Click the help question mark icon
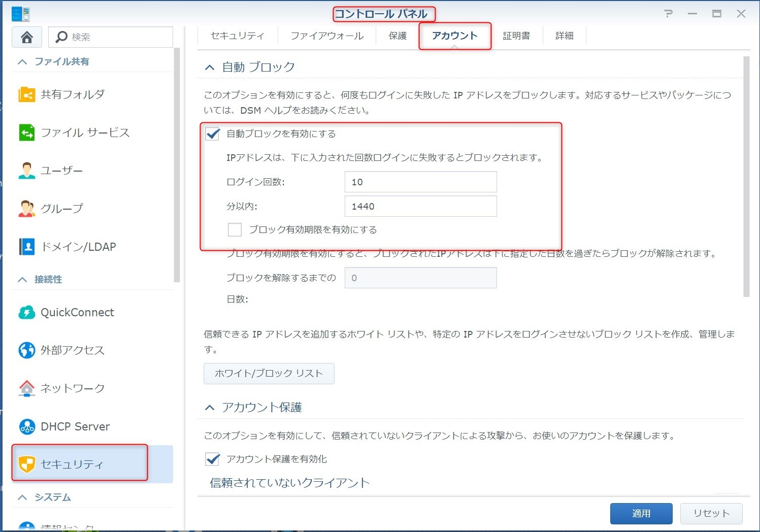 tap(668, 14)
